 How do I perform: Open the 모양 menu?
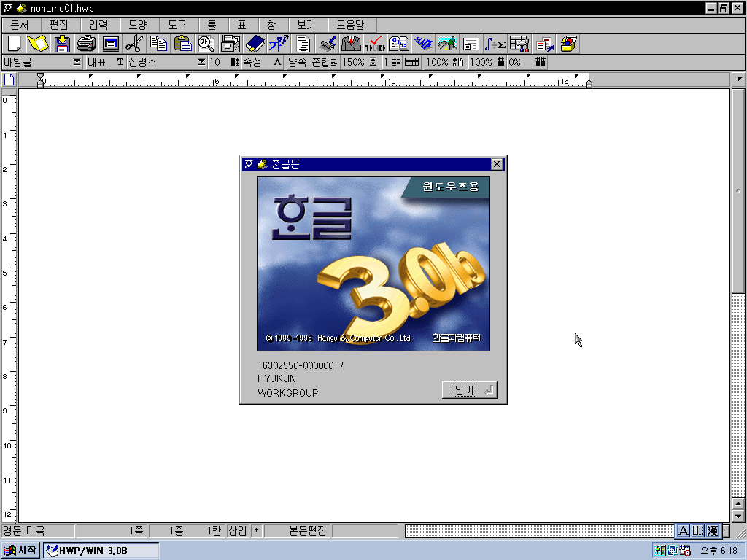[138, 25]
